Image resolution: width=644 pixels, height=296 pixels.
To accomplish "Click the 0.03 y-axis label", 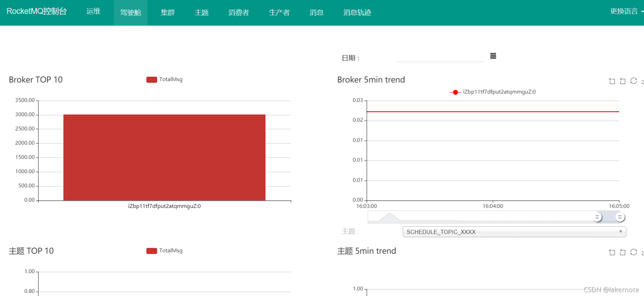I will point(358,100).
